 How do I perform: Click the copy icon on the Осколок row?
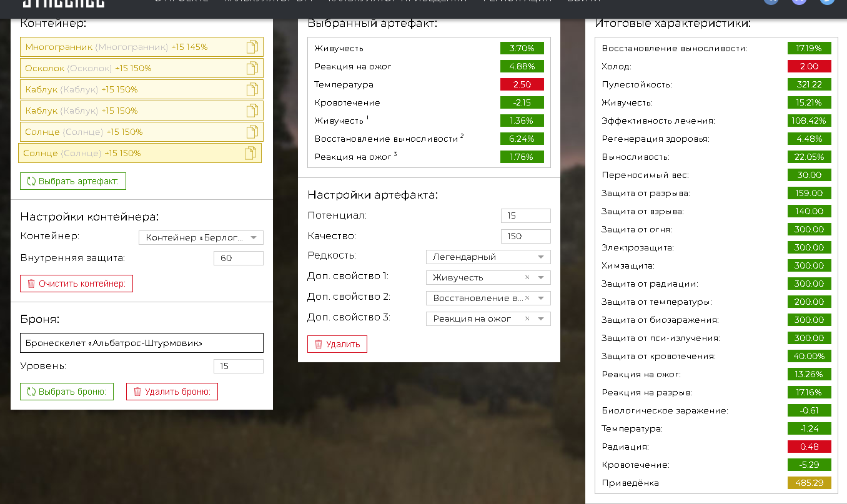coord(252,68)
